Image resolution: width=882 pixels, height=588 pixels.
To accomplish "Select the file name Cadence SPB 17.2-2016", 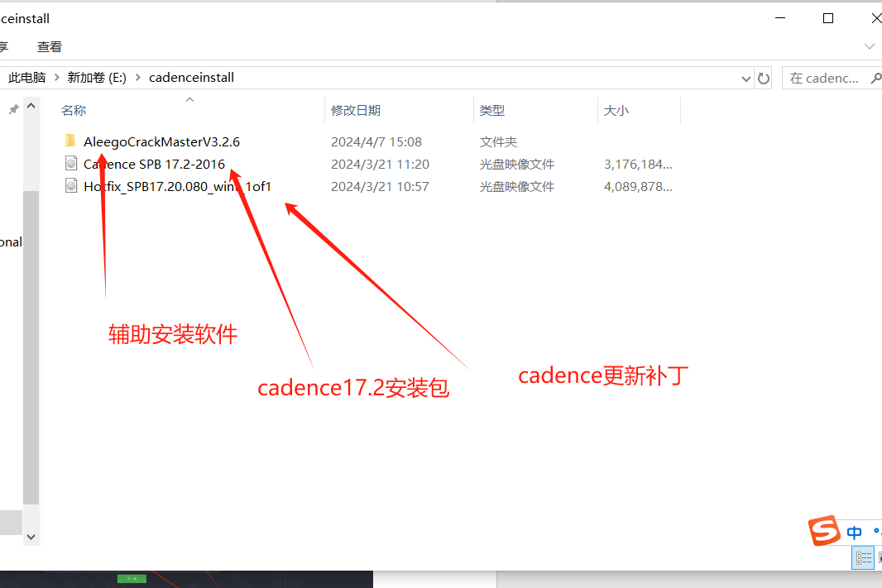I will click(x=154, y=164).
